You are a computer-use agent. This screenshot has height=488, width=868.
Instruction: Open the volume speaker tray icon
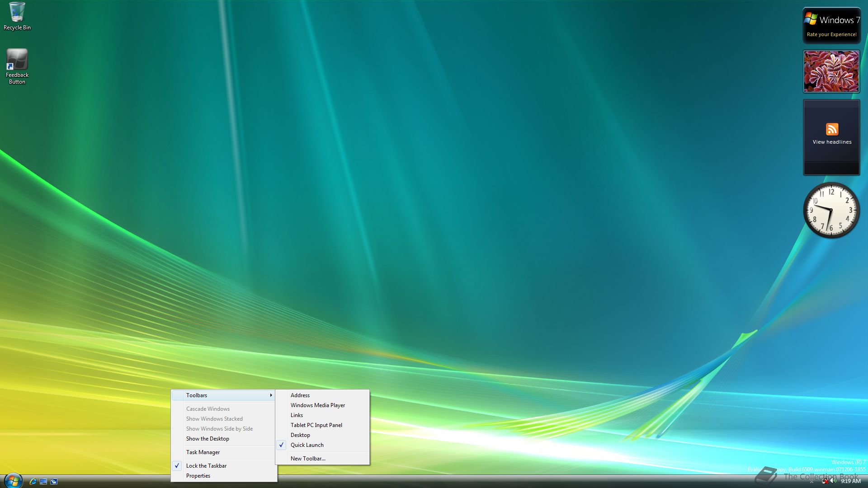tap(833, 481)
